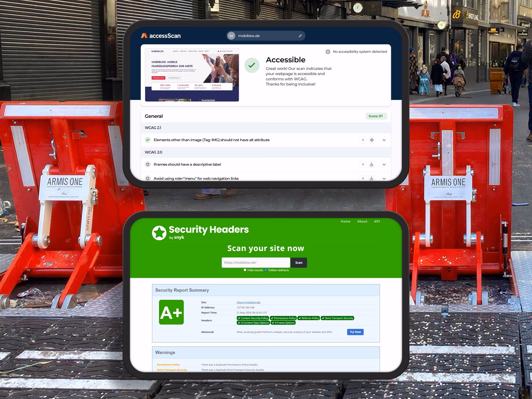Click the M avatar in URL field
Viewport: 532px width, 399px height.
coord(231,36)
